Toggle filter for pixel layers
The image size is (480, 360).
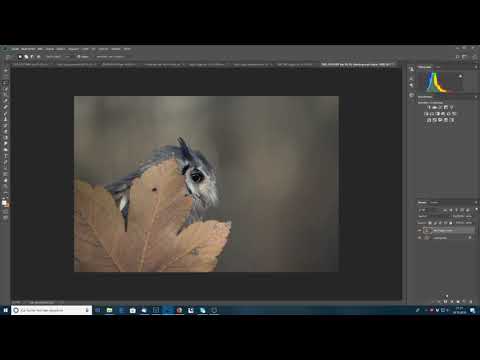(446, 210)
